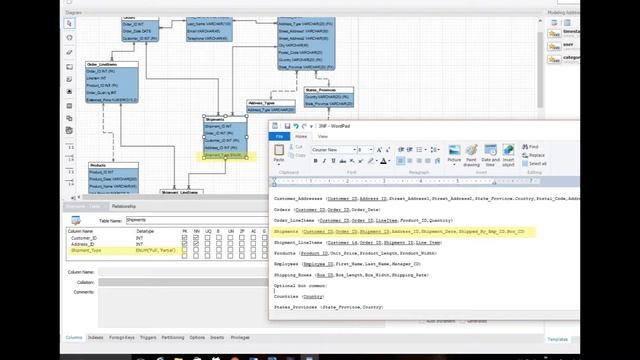Select the new layer tool in Workbench
This screenshot has height=360, width=640.
click(69, 67)
